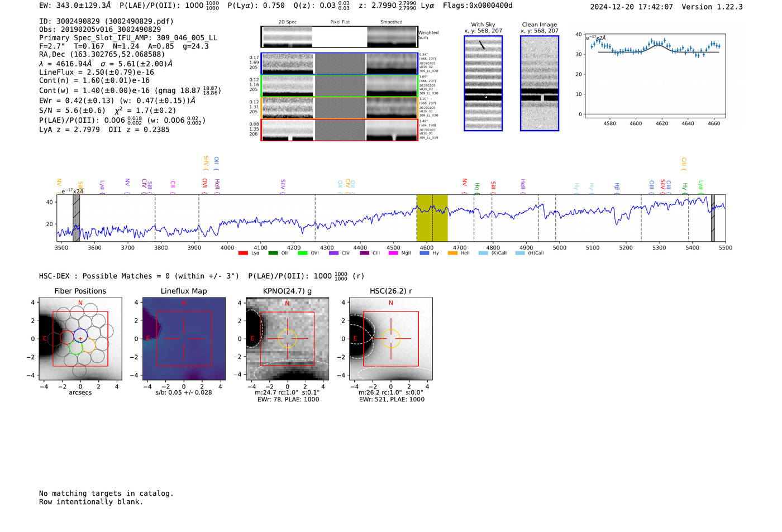Select the red-bordered 2D spectrum row

[x=340, y=130]
